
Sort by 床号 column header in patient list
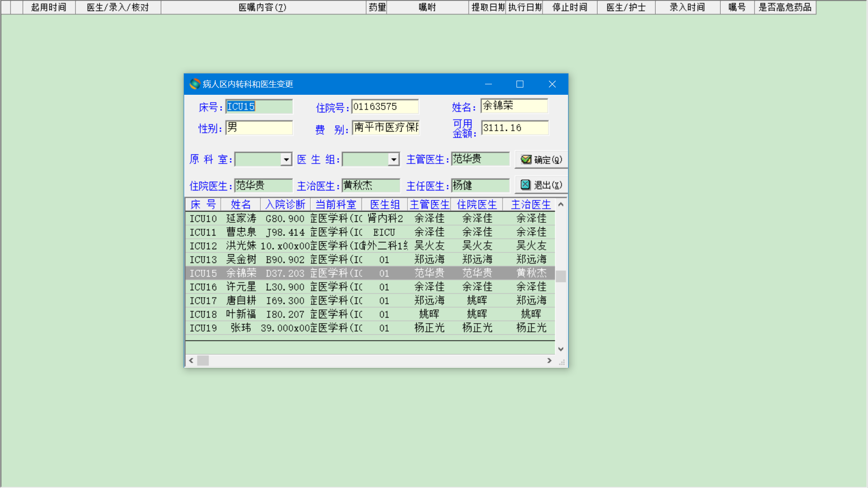203,205
